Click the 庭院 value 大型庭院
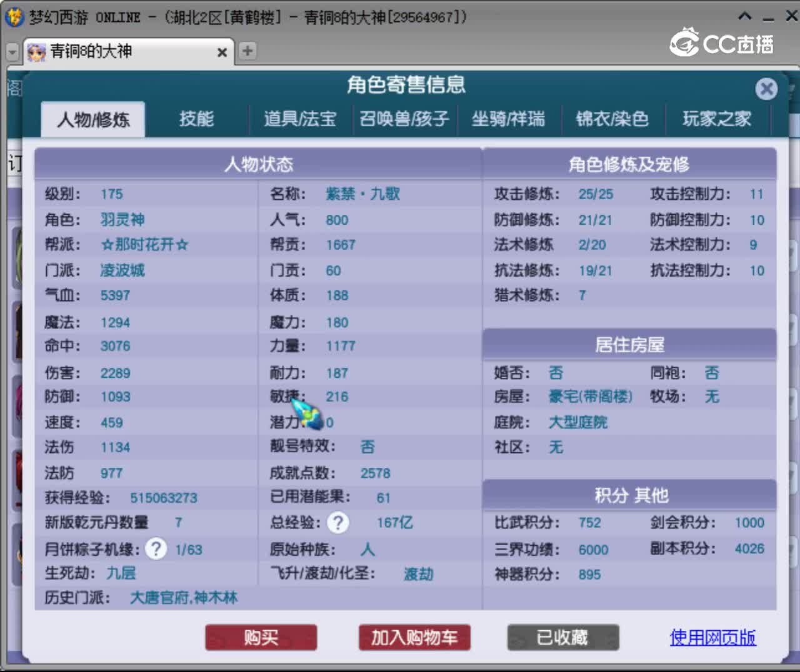 pyautogui.click(x=578, y=422)
